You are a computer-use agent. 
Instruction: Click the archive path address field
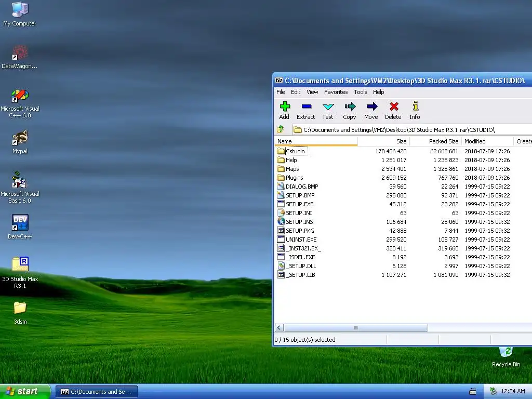(411, 129)
